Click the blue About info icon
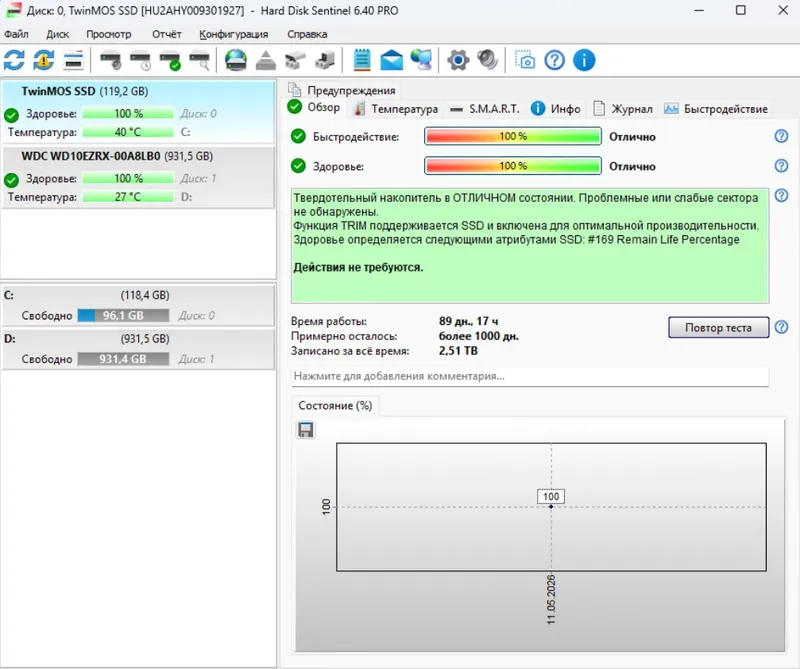This screenshot has width=800, height=669. 584,60
